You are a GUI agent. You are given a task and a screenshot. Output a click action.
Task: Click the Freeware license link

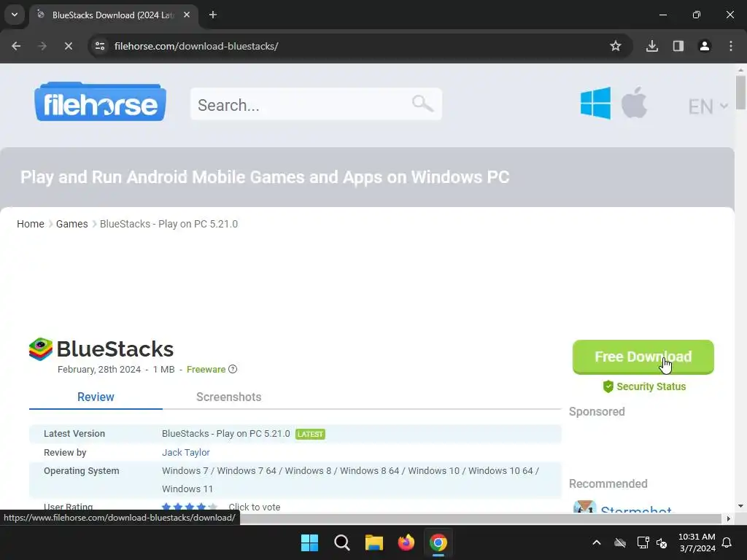[206, 370]
